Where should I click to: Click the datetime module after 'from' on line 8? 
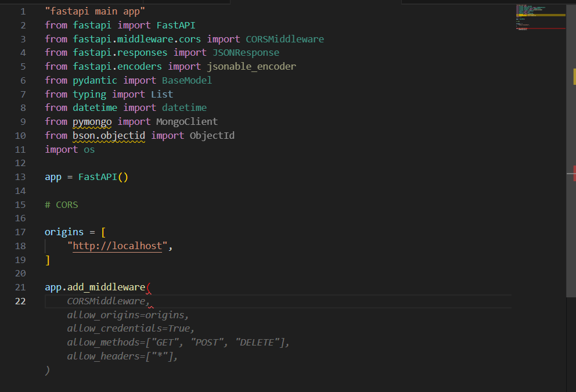95,107
